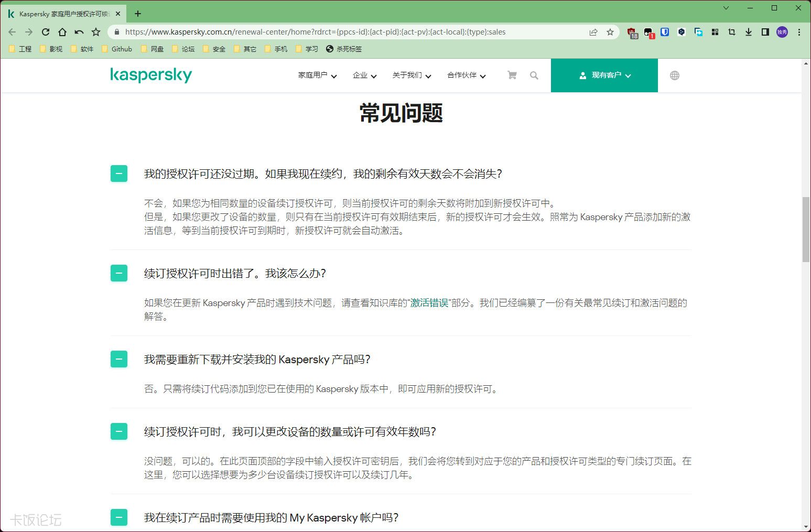Image resolution: width=811 pixels, height=532 pixels.
Task: Open the 手机 bookmark folder
Action: pos(276,49)
